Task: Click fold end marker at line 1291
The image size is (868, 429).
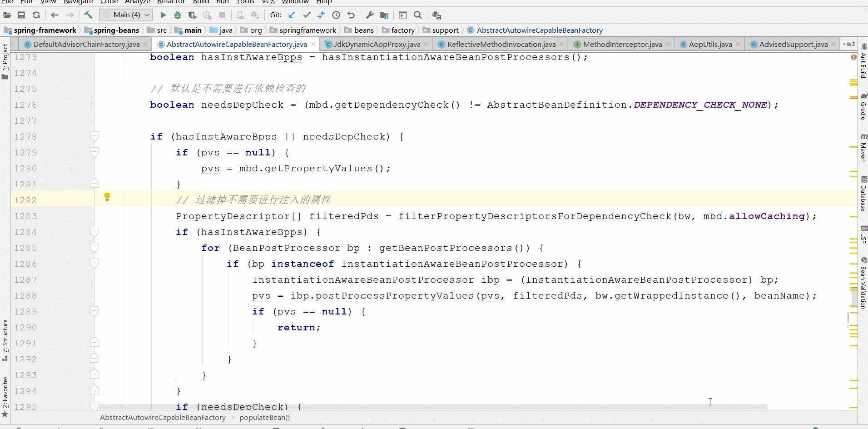Action: point(94,342)
